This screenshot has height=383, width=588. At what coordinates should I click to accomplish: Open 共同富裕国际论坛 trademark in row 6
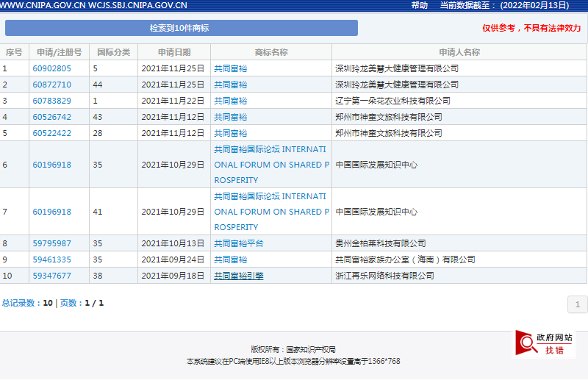click(x=271, y=165)
